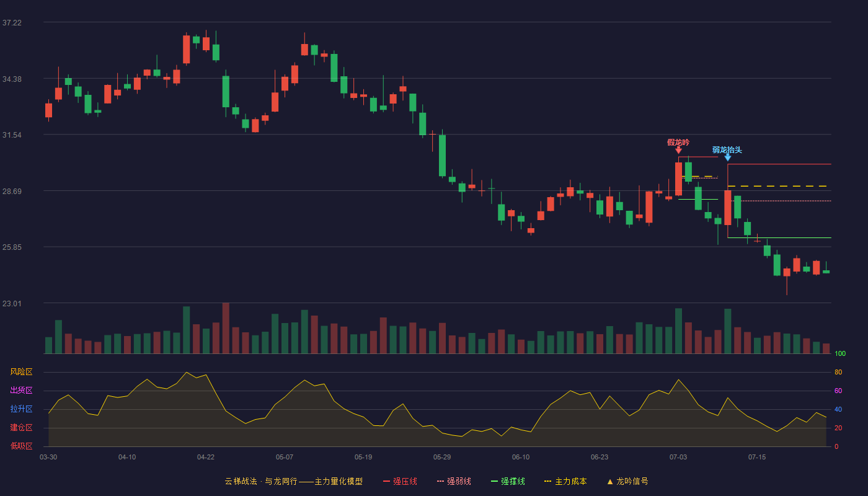
Task: Toggle the 强压线 legend entry
Action: click(x=400, y=481)
